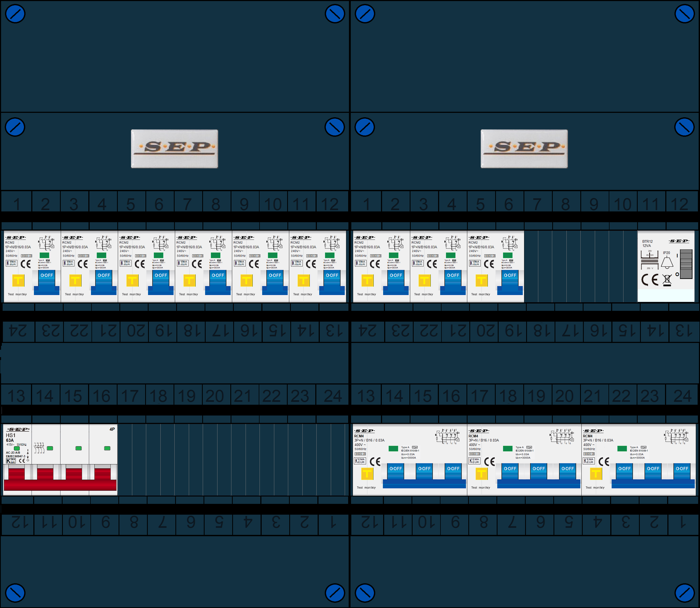Click the BTR12 transformer's dark rocker switch
The height and width of the screenshot is (608, 700).
pyautogui.click(x=686, y=264)
